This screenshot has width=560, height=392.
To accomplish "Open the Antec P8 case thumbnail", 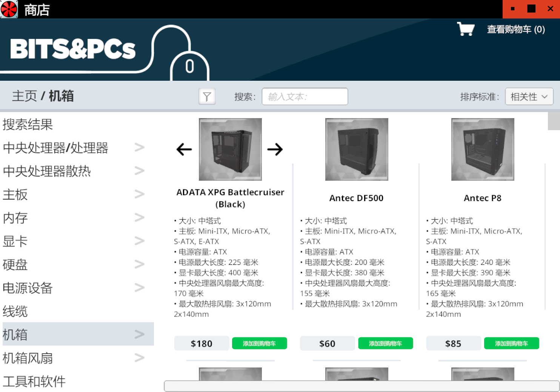I will pos(483,149).
